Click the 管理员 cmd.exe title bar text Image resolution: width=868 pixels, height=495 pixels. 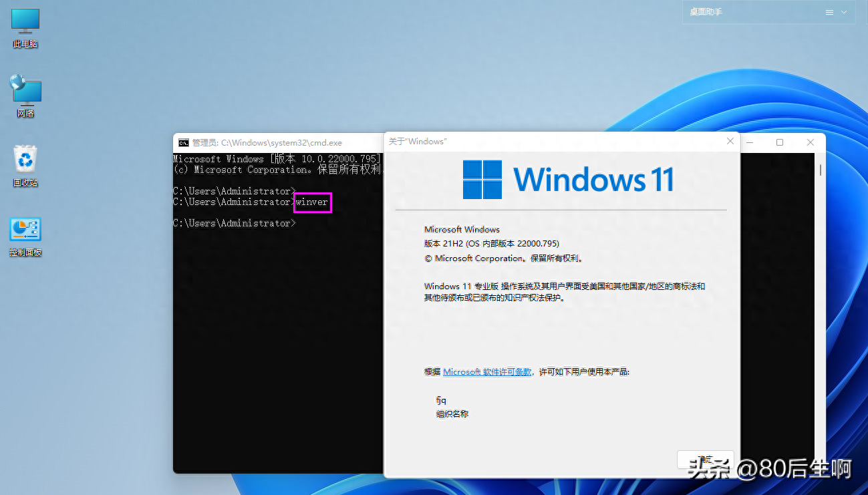coord(267,143)
